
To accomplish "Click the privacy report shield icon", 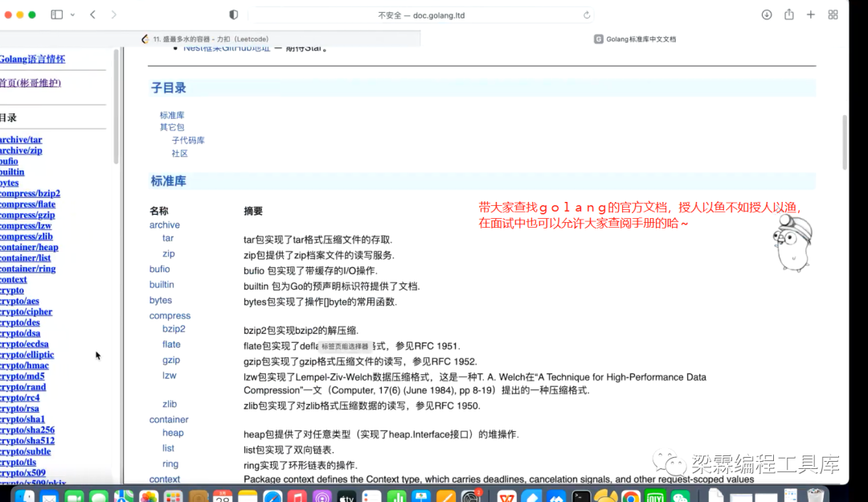I will pyautogui.click(x=233, y=14).
